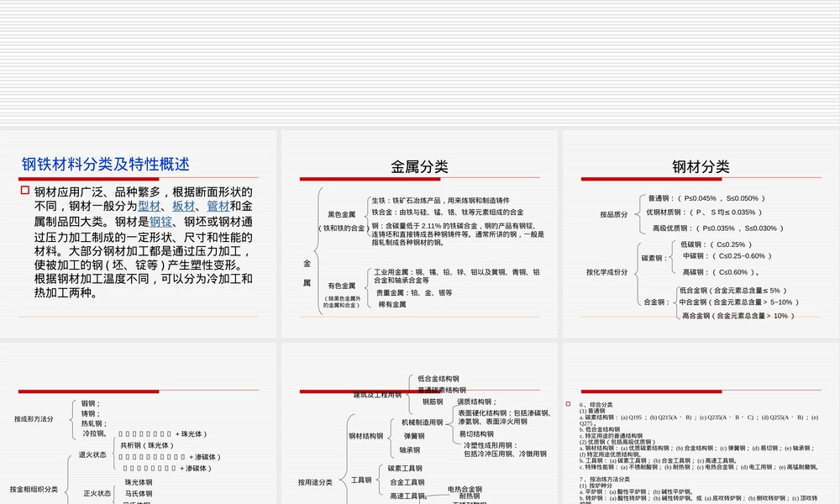Click the 正火状态 label
Screen dimensions: 840x504
pos(97,494)
